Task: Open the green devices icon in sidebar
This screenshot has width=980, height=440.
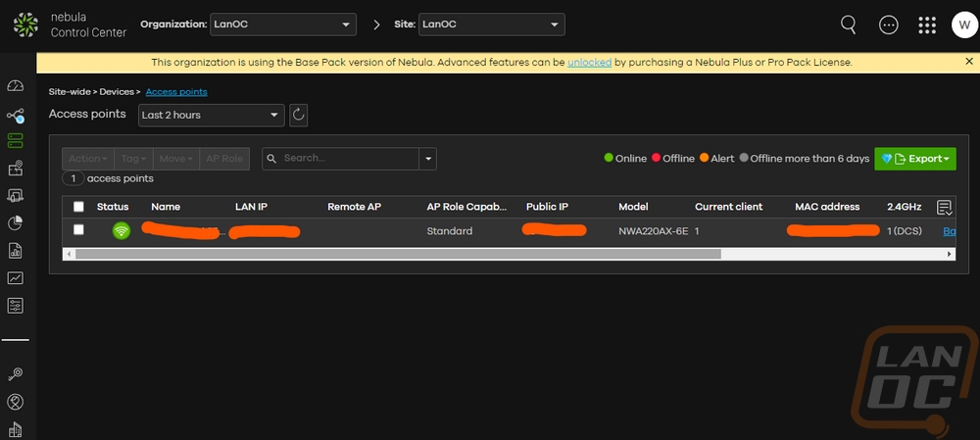Action: (15, 140)
